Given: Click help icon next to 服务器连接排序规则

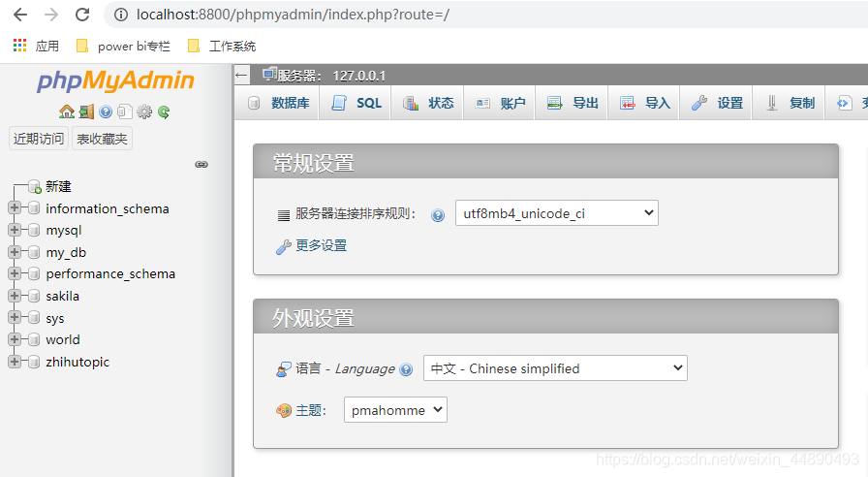Looking at the screenshot, I should coord(438,215).
